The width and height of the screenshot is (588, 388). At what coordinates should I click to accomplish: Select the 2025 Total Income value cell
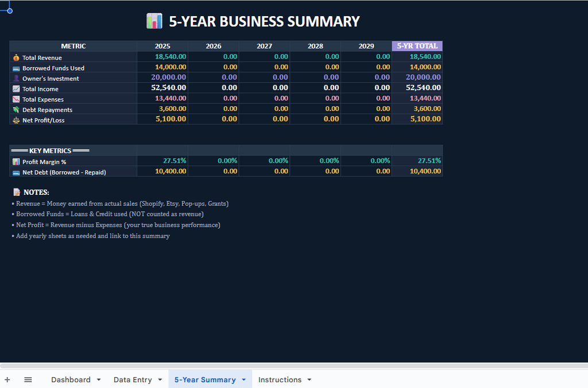point(162,88)
